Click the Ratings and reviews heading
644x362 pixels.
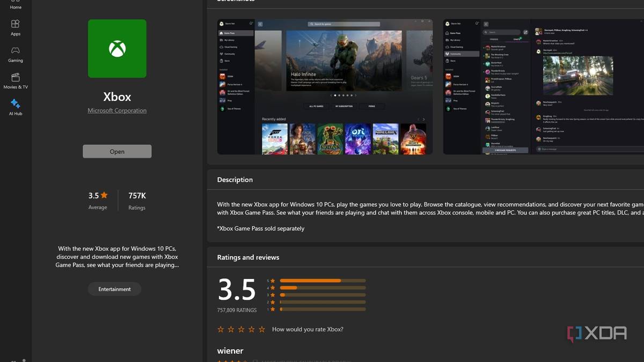248,257
